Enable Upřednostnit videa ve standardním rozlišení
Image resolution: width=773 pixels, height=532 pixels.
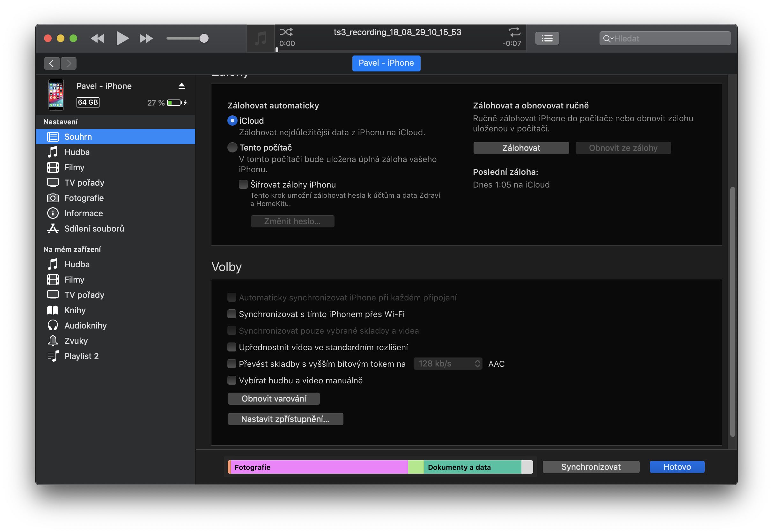(232, 347)
